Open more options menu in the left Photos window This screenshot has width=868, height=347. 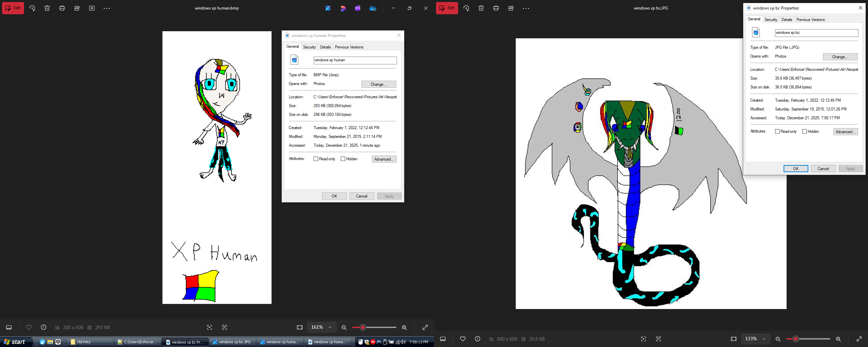click(x=107, y=8)
